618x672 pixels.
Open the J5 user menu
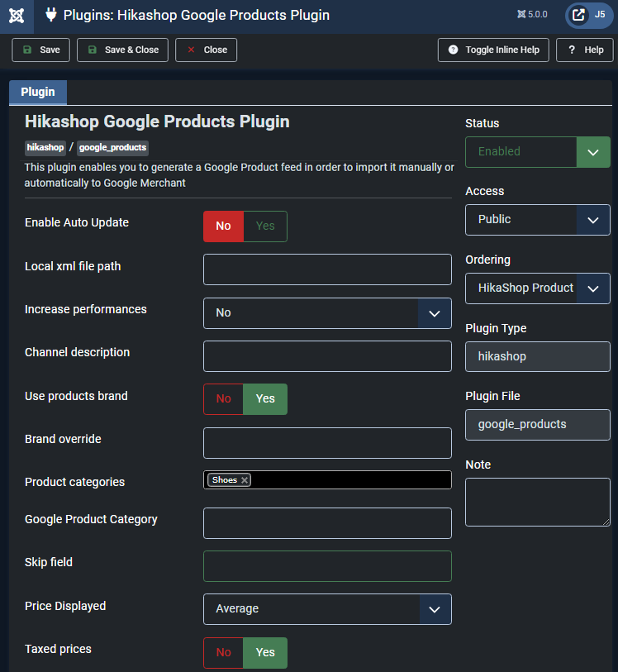tap(589, 16)
